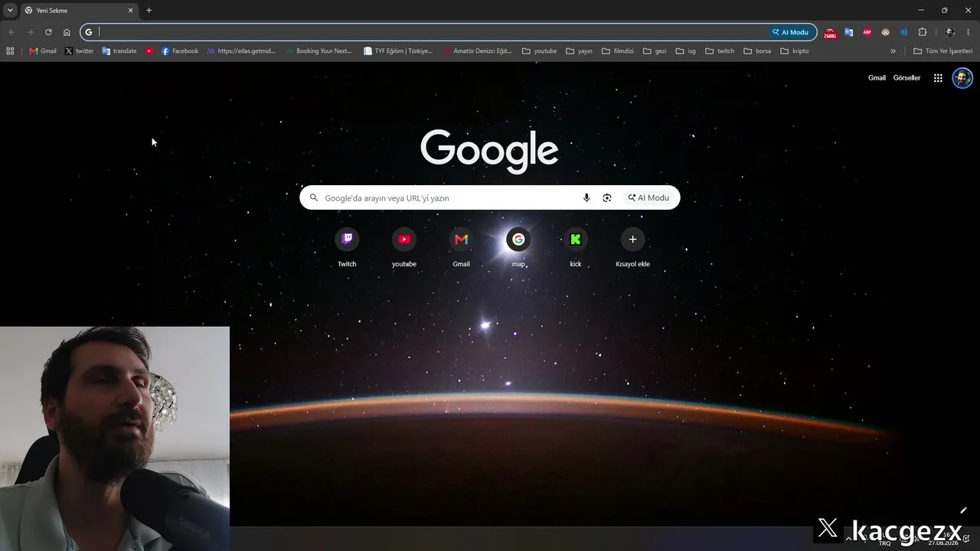This screenshot has height=551, width=980.
Task: Open the YouTube icon bookmark
Action: (x=149, y=51)
